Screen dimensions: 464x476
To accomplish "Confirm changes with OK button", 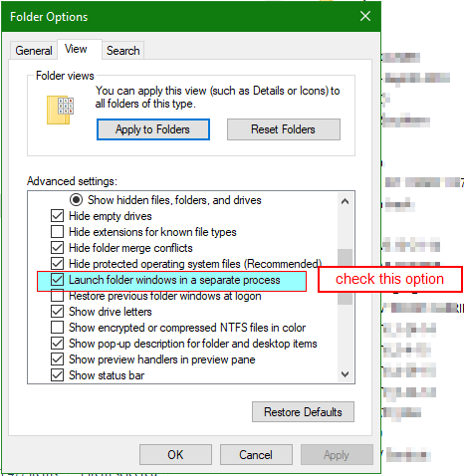I will [x=175, y=455].
